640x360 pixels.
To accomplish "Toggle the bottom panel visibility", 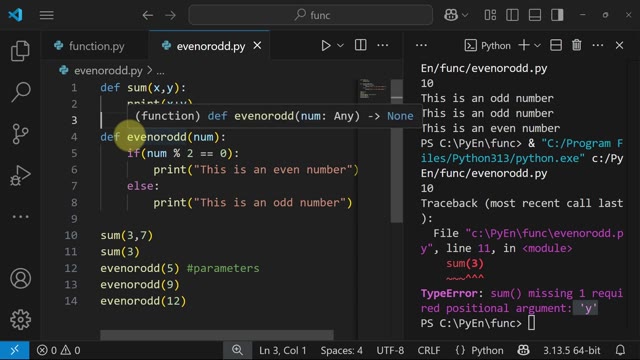I will 535,15.
